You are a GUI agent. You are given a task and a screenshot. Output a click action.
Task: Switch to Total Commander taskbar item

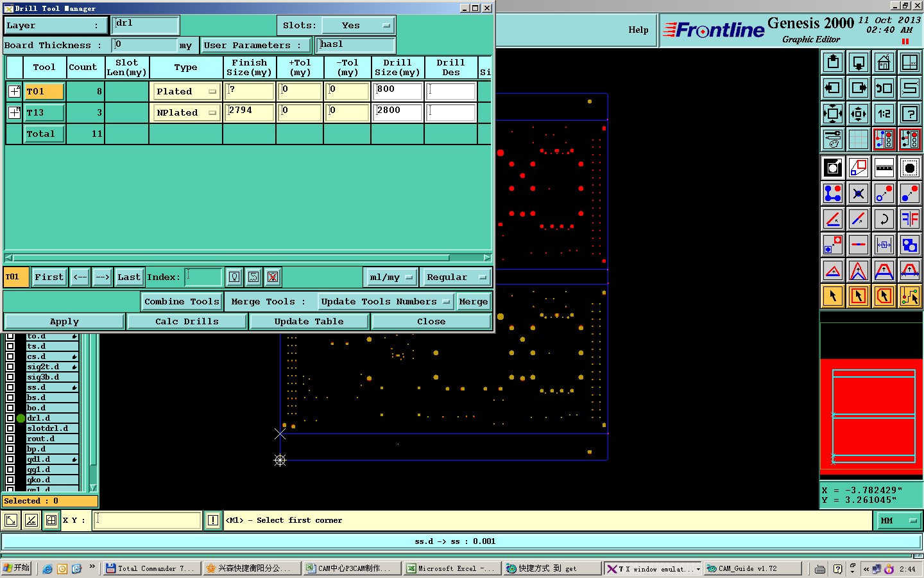point(151,568)
